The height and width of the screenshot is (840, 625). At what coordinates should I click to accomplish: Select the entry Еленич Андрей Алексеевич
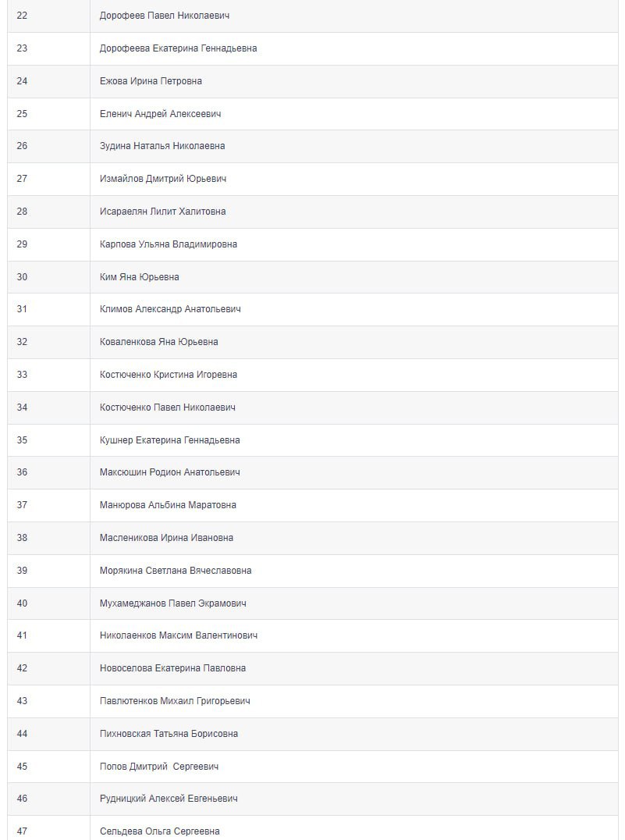160,114
